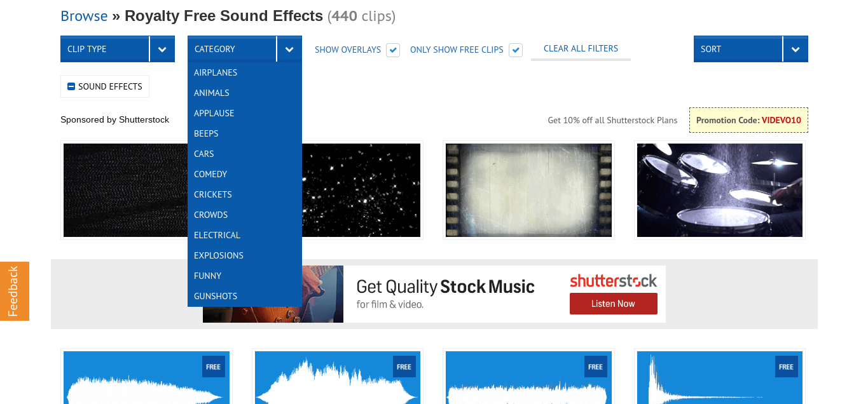Select Electrical category
This screenshot has height=404, width=868.
pyautogui.click(x=245, y=235)
